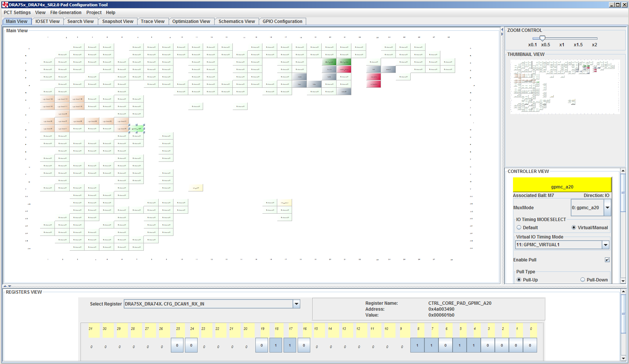629x364 pixels.
Task: Click the x1 mark on zoom slider
Action: (x=562, y=44)
